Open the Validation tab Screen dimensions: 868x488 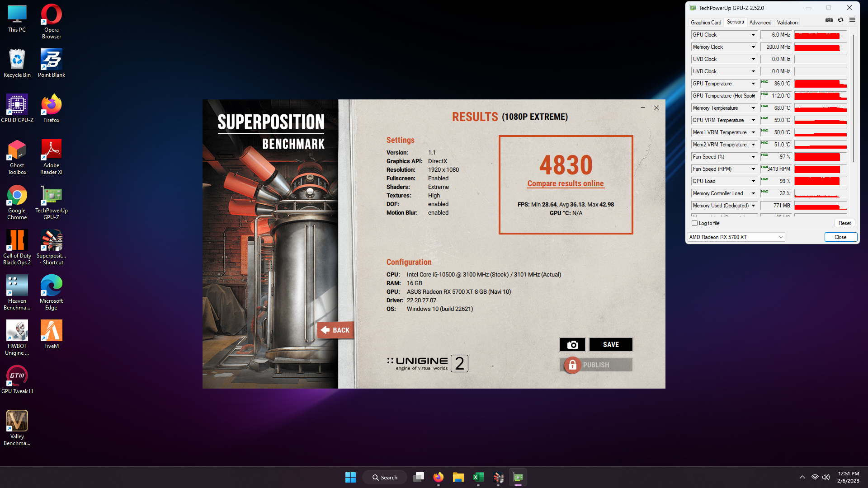pyautogui.click(x=787, y=22)
